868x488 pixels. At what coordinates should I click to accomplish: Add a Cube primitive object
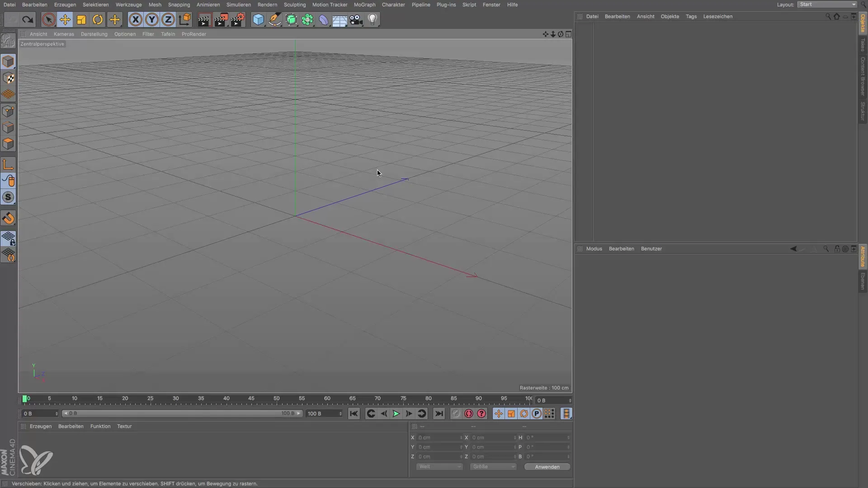(x=258, y=20)
